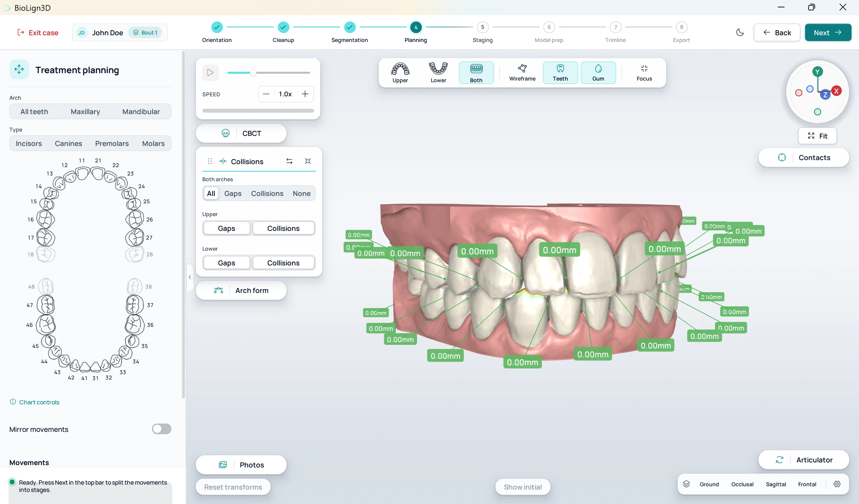Screen dimensions: 859x504
Task: Switch to dark mode moon icon
Action: (740, 32)
